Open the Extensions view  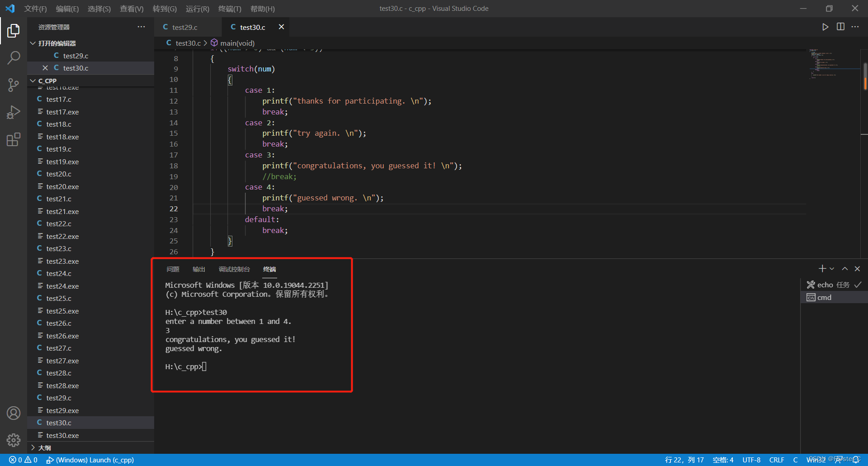tap(14, 139)
